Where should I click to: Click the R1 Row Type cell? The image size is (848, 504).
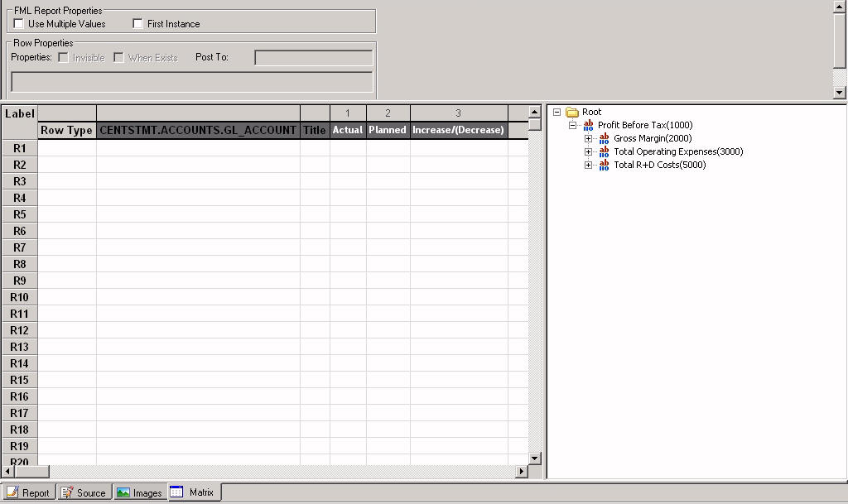coord(67,148)
